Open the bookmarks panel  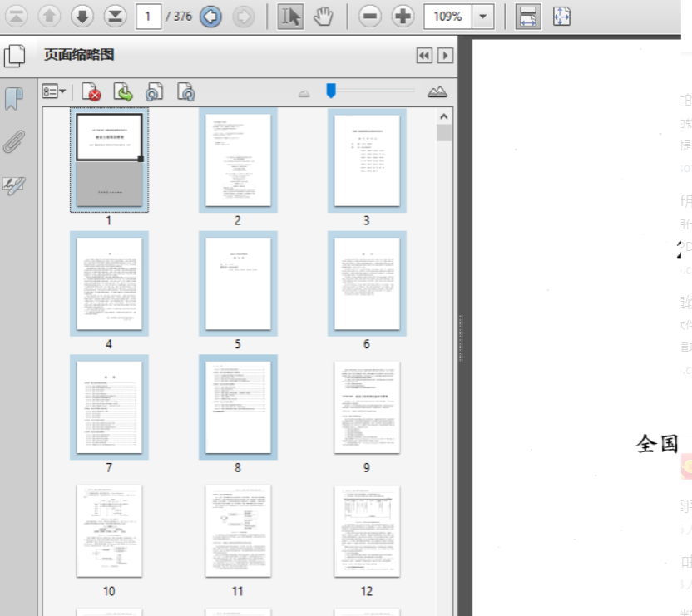pyautogui.click(x=13, y=98)
